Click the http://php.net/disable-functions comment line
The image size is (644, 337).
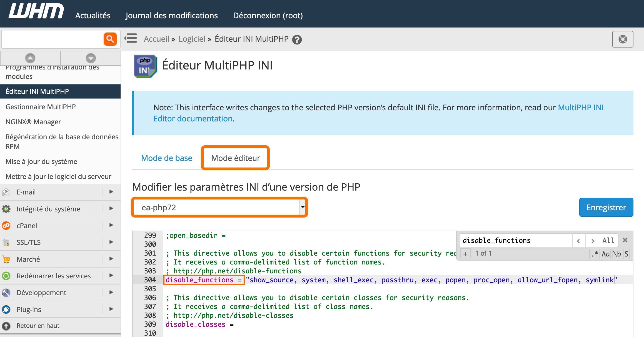tap(233, 271)
